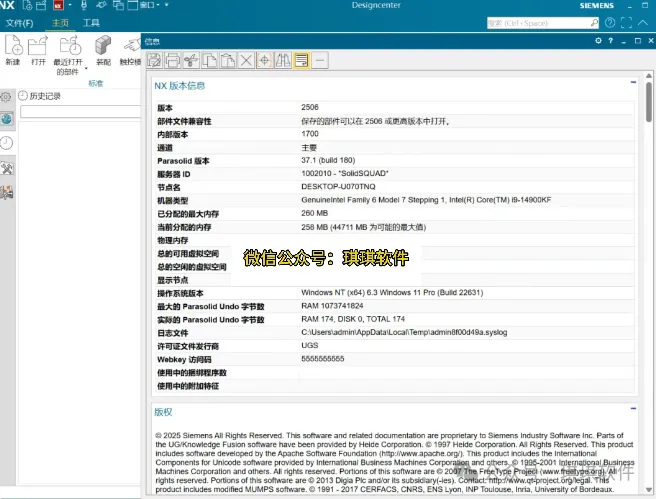Click the select-all target icon in the Information toolbar
This screenshot has width=656, height=499.
click(x=264, y=60)
